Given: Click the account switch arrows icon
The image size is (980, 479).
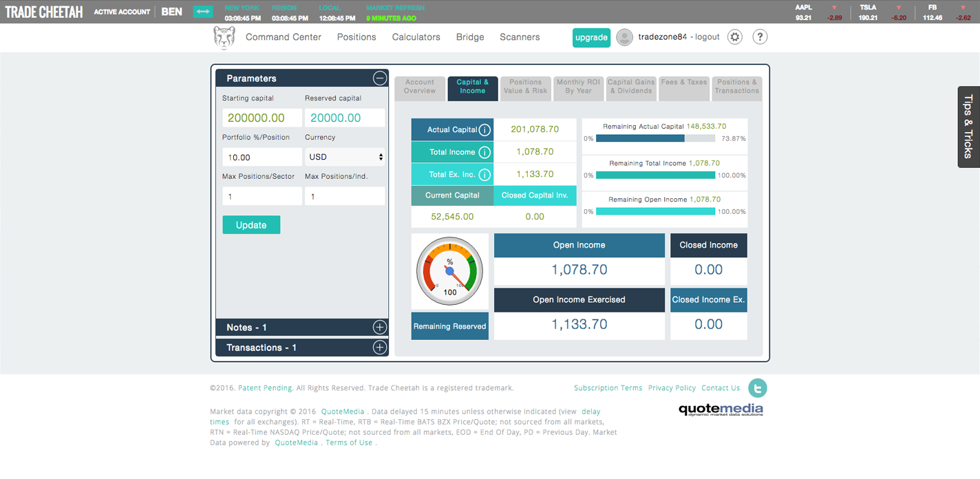Looking at the screenshot, I should point(203,12).
